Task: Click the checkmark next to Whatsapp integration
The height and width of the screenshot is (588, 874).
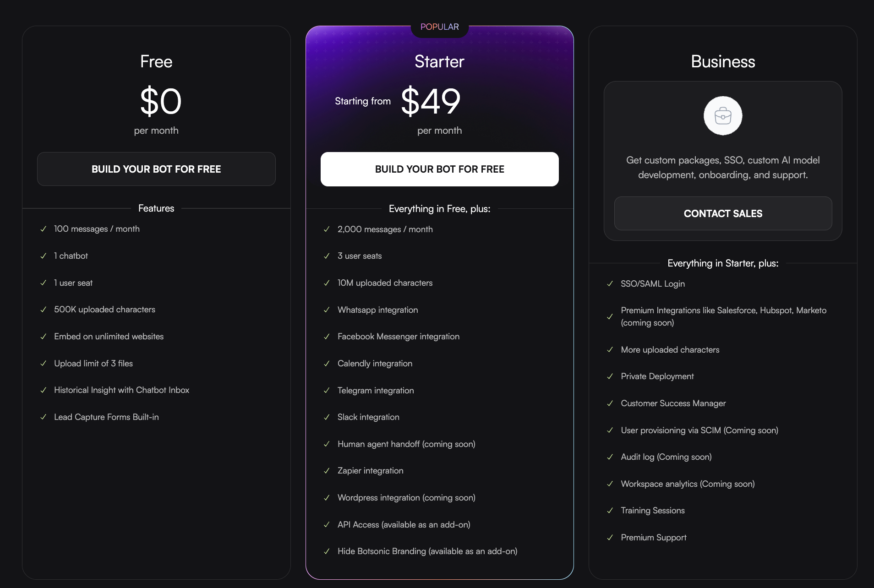Action: point(327,310)
